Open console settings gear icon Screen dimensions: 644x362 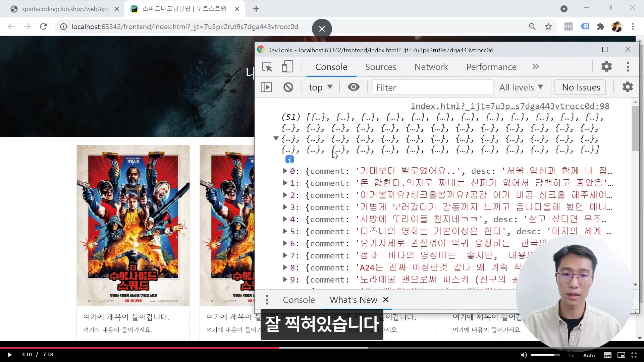(x=628, y=87)
